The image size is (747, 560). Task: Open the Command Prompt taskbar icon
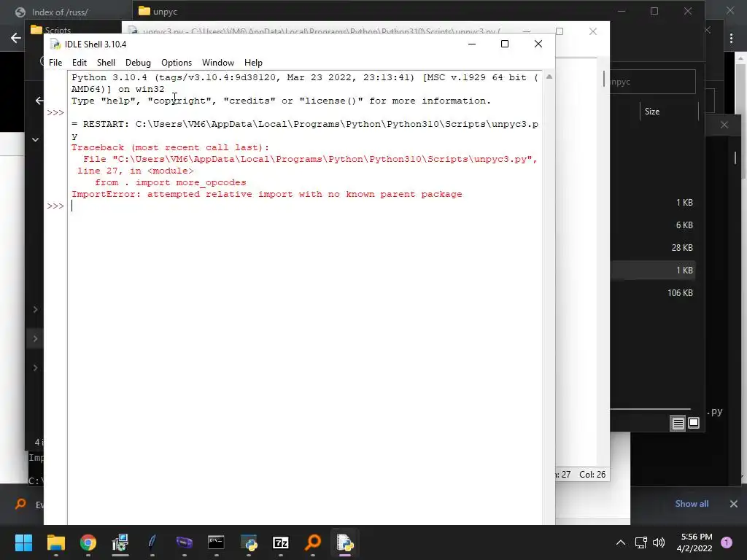216,542
